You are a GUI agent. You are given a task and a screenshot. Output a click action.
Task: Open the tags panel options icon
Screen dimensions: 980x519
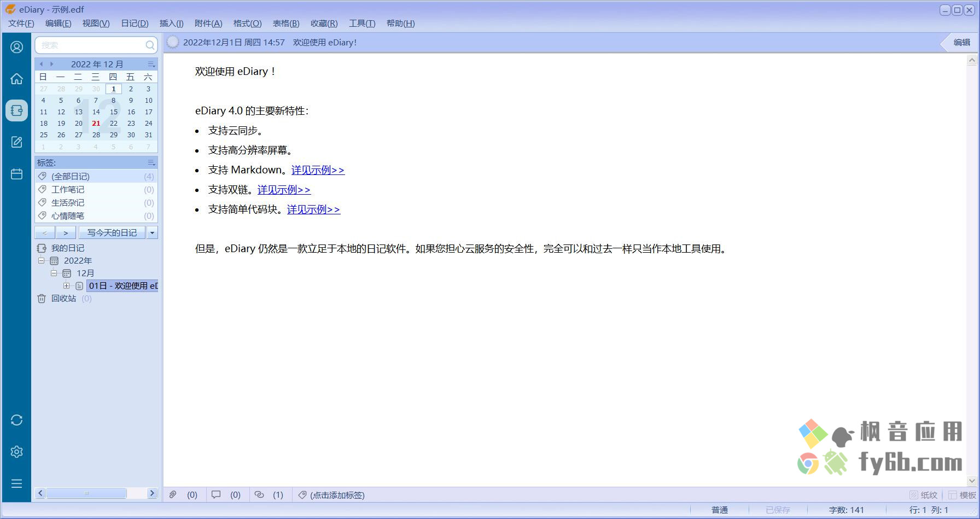pos(151,163)
